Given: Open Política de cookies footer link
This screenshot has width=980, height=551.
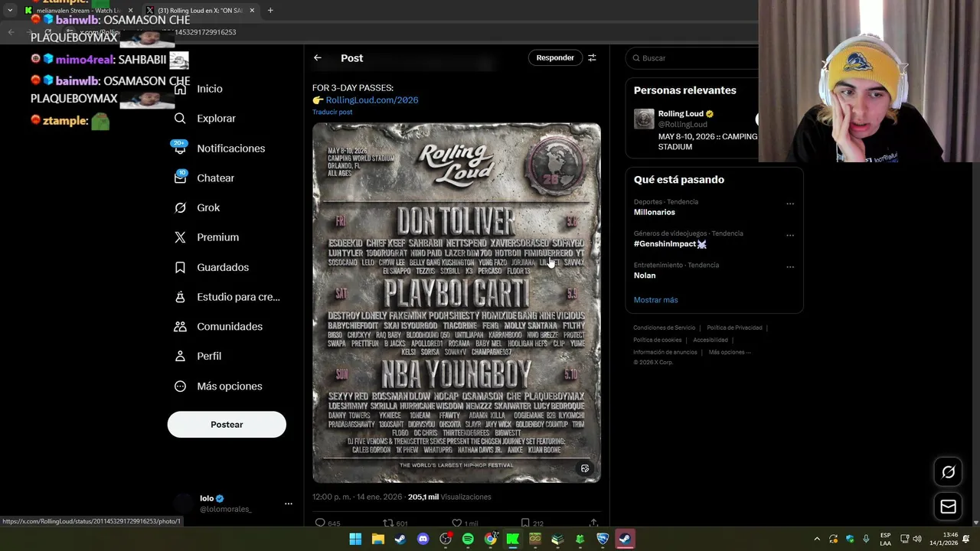Looking at the screenshot, I should (x=657, y=340).
